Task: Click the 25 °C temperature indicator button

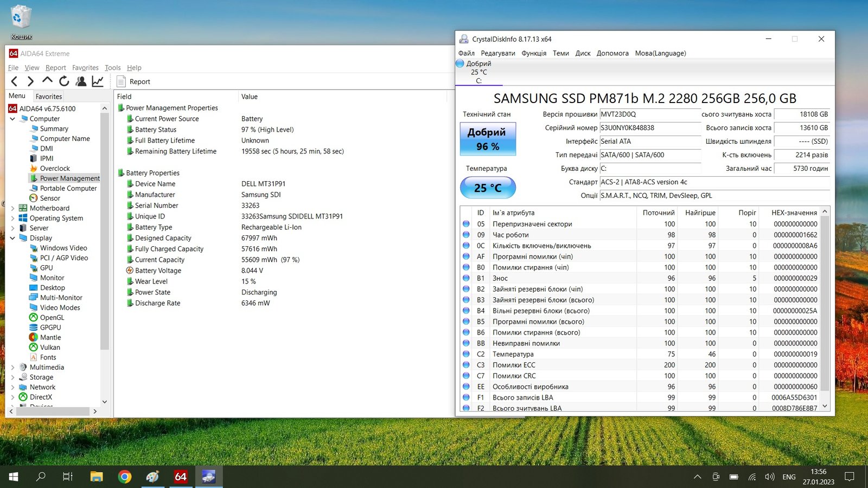Action: click(x=487, y=188)
